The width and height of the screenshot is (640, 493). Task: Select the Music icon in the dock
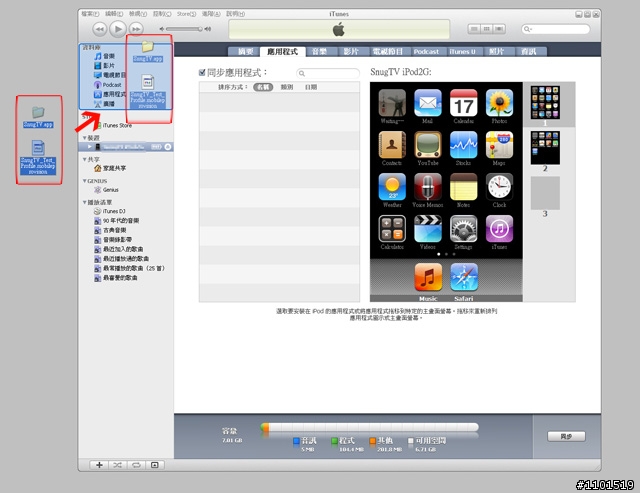coord(428,277)
